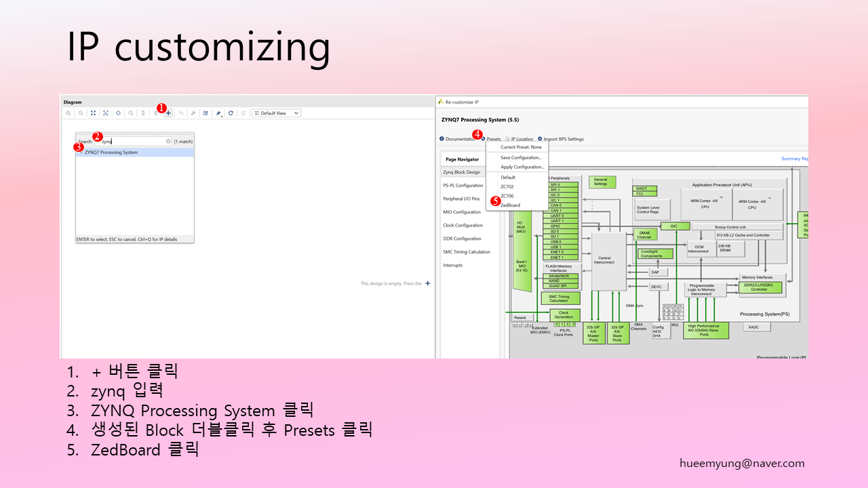This screenshot has width=868, height=488.
Task: Open the Default View dropdown
Action: click(x=277, y=113)
